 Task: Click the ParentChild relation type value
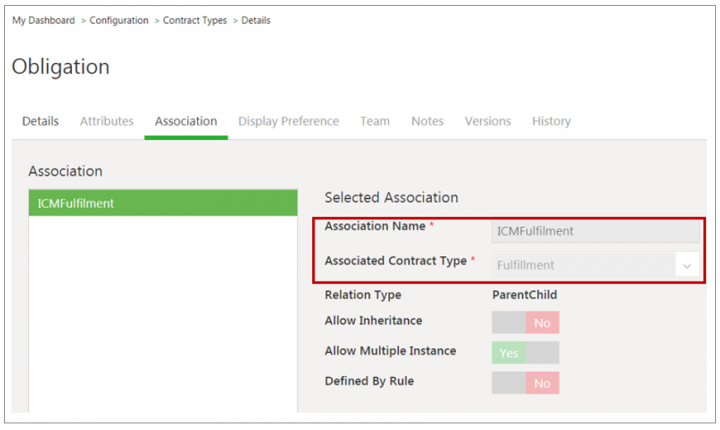point(524,295)
